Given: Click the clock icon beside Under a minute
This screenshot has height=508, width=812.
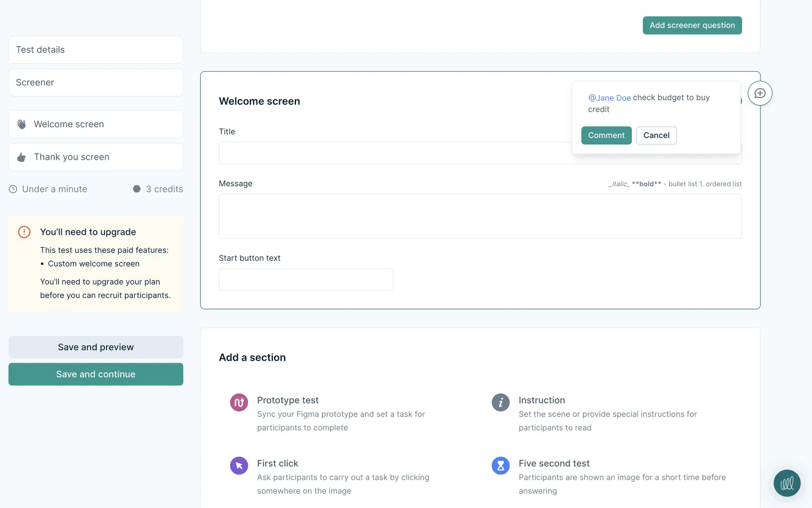Looking at the screenshot, I should point(13,189).
